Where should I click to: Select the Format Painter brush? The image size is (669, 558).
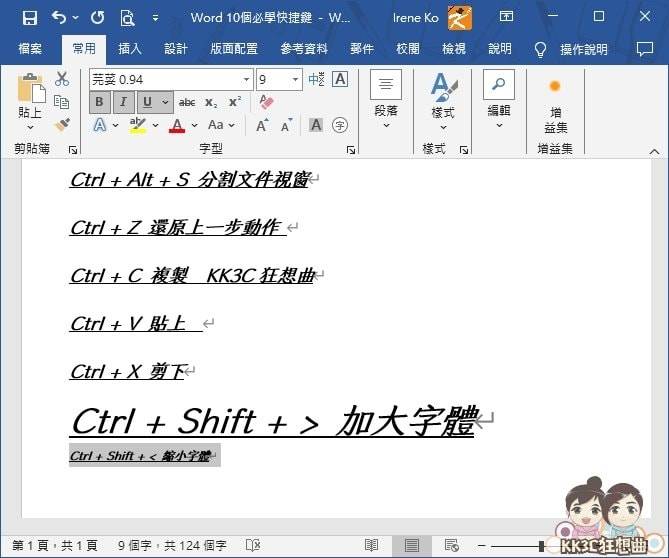point(62,125)
